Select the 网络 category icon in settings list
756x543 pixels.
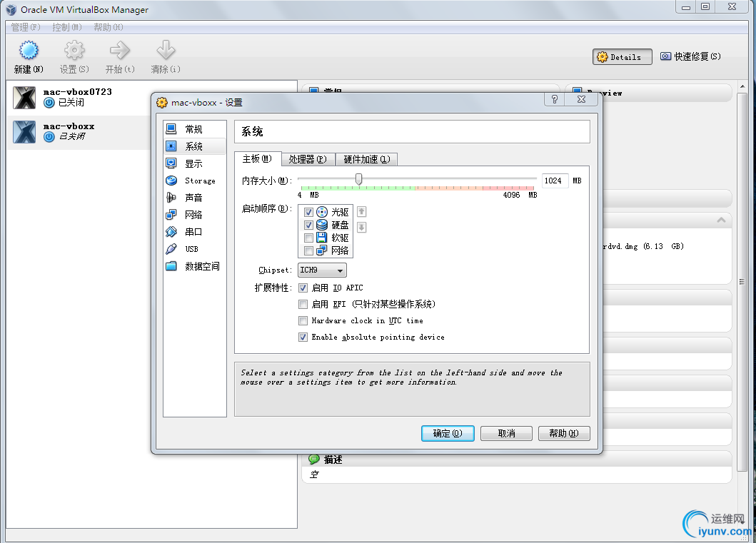pos(171,214)
